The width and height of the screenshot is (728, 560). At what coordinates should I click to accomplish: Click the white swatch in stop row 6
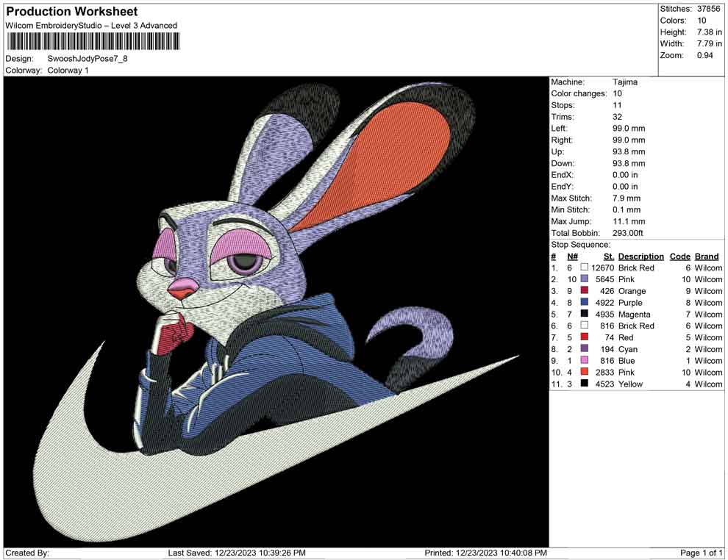584,326
